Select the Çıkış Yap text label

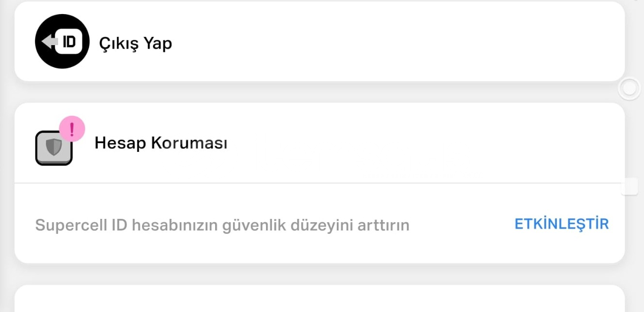[135, 44]
